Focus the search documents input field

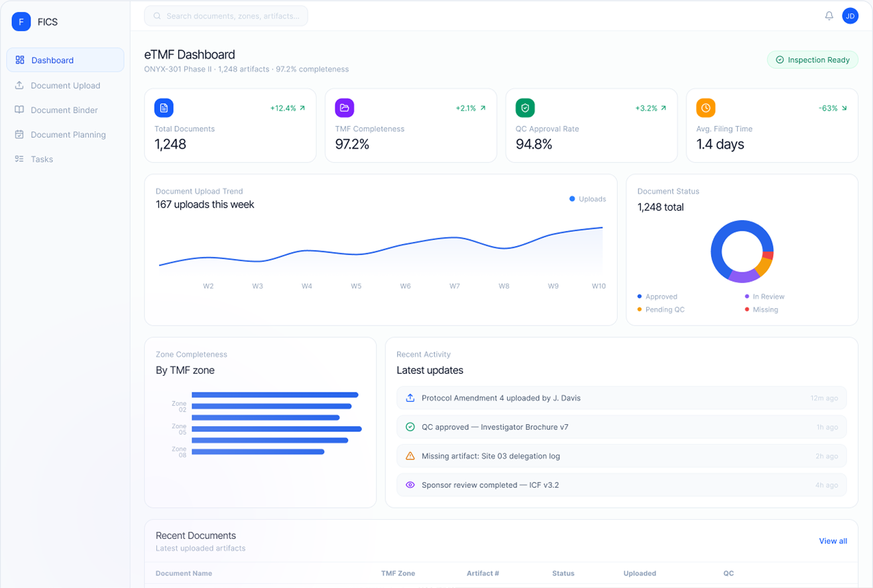click(225, 16)
